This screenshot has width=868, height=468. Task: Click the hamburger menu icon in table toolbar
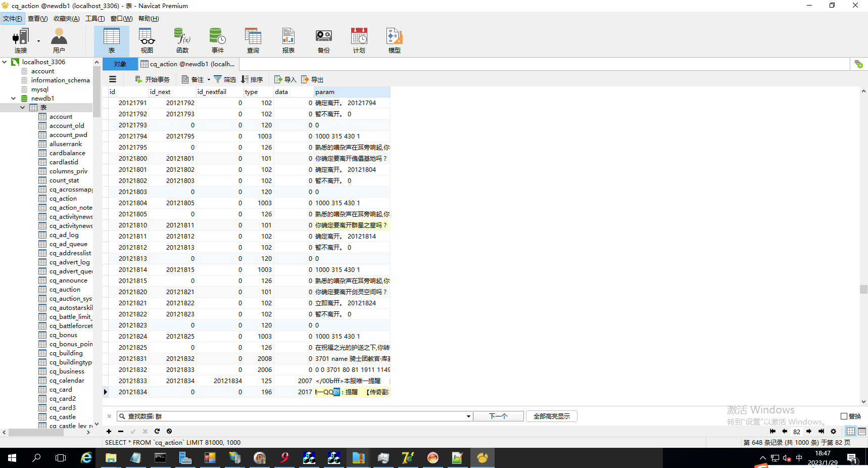click(x=113, y=79)
